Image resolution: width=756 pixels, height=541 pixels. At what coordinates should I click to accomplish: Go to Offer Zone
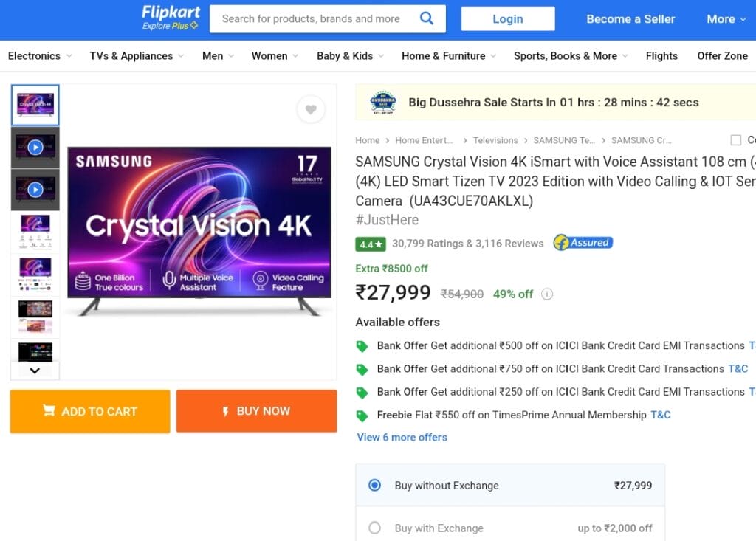pyautogui.click(x=722, y=56)
